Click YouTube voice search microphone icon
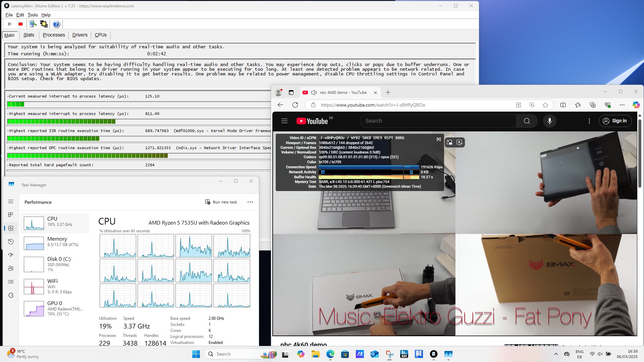 pyautogui.click(x=549, y=121)
